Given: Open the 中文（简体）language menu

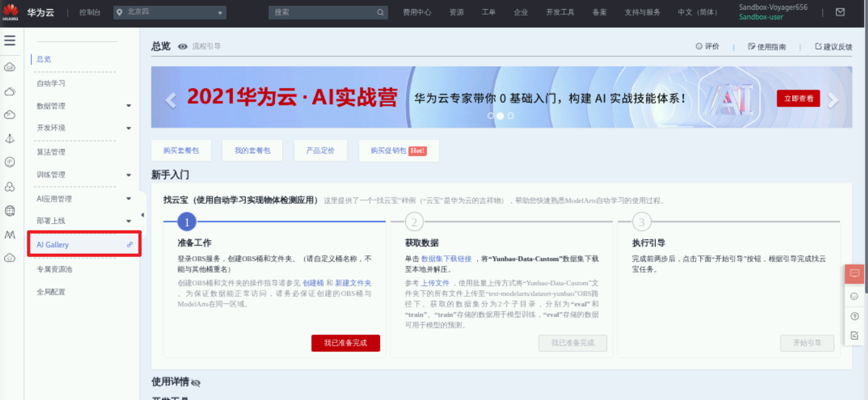Looking at the screenshot, I should (698, 12).
